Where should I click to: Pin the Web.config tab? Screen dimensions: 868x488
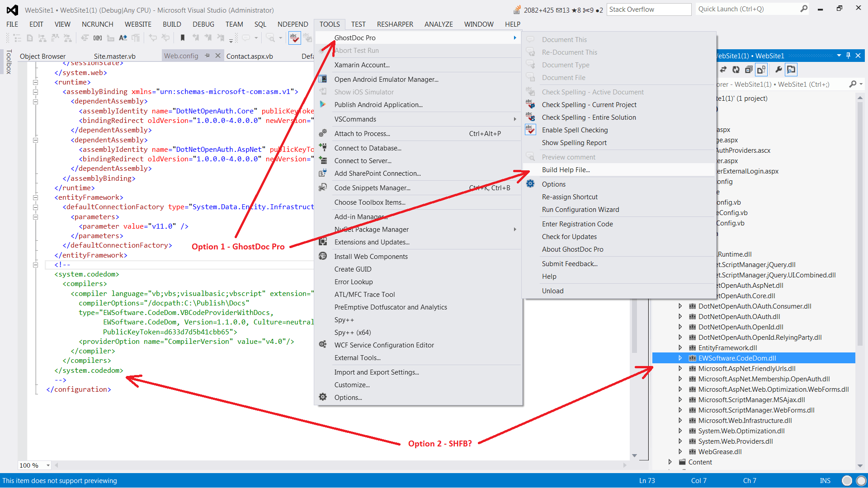click(x=208, y=56)
